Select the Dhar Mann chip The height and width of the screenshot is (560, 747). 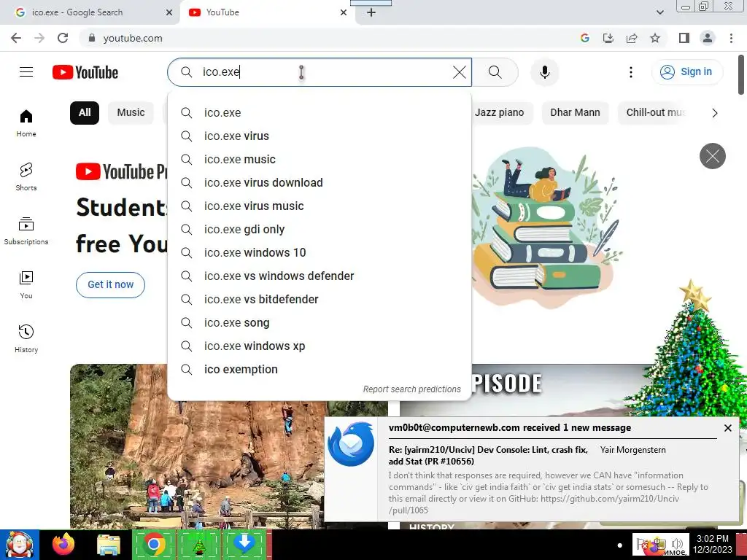575,113
